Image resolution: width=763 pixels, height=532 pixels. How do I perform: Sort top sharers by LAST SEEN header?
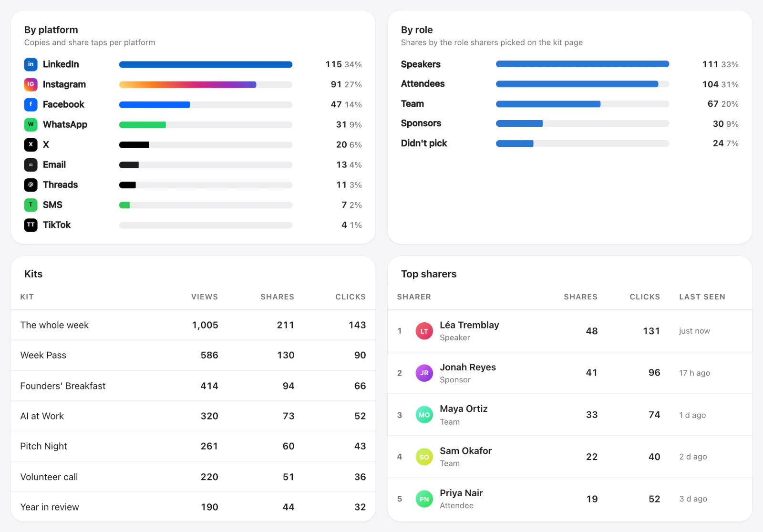point(702,297)
